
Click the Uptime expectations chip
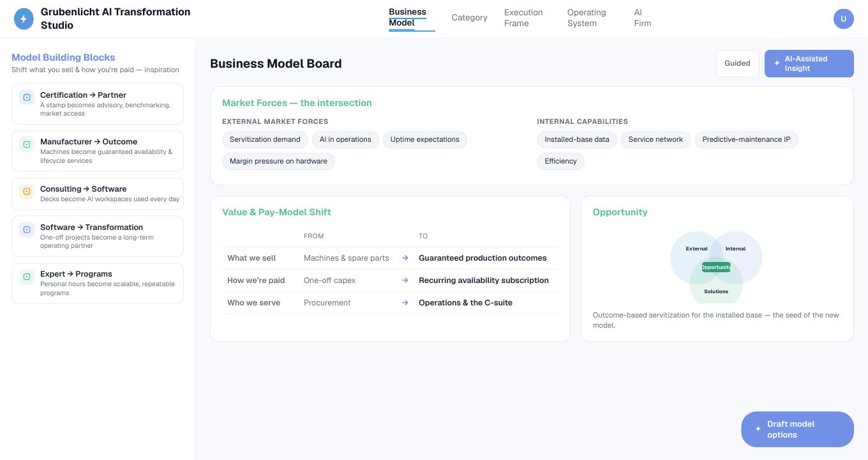click(x=425, y=139)
